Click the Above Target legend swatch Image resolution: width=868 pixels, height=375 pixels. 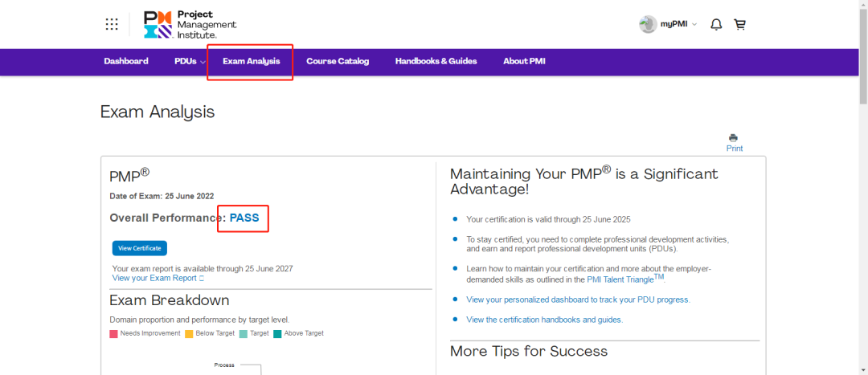pyautogui.click(x=277, y=333)
